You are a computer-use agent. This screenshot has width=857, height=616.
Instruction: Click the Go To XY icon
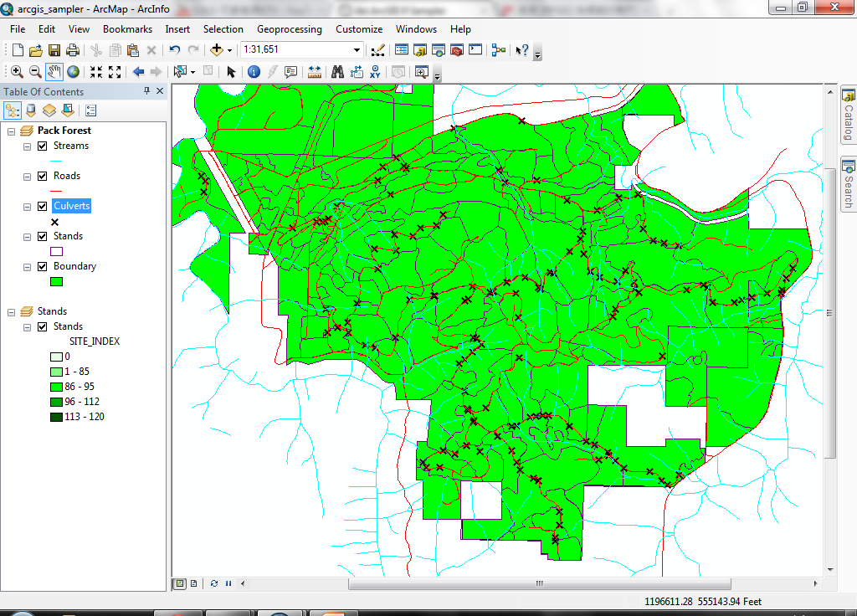(x=376, y=72)
